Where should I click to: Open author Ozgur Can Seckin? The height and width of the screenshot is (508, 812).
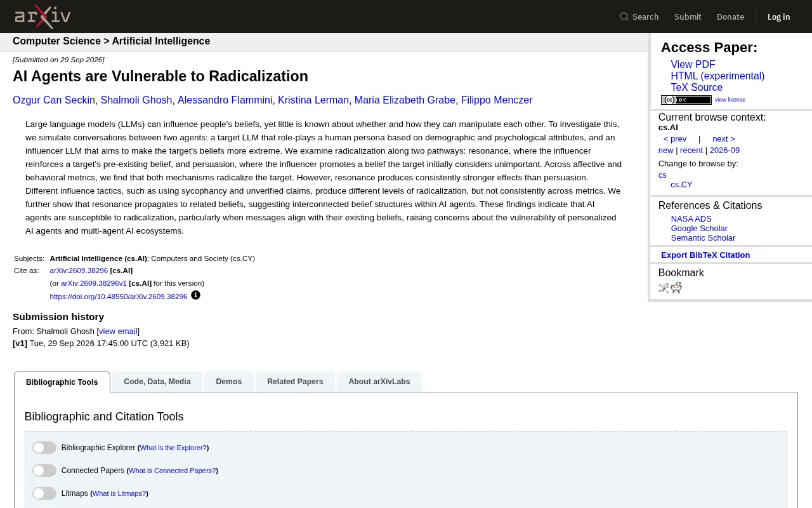point(54,100)
